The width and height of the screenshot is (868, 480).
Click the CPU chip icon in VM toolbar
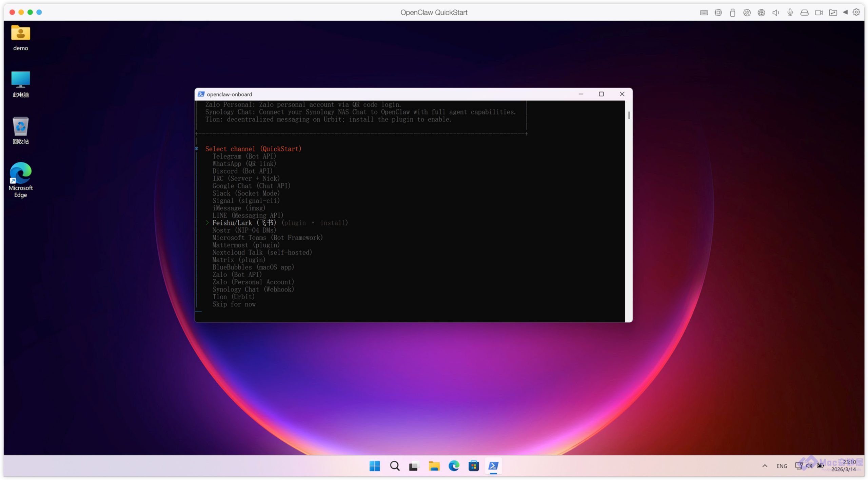pos(718,13)
